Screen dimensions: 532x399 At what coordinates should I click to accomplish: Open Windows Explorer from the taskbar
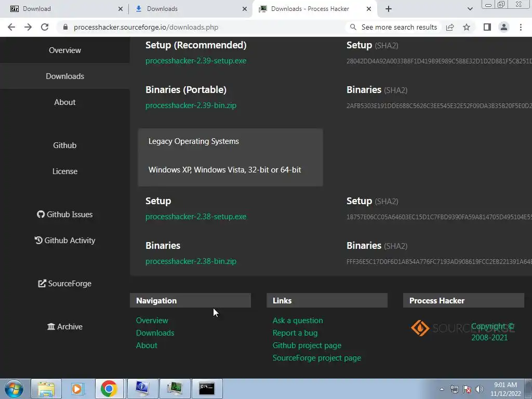(x=46, y=389)
